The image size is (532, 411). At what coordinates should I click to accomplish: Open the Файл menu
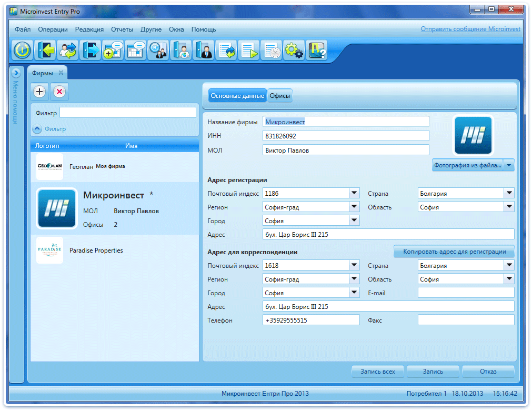23,29
